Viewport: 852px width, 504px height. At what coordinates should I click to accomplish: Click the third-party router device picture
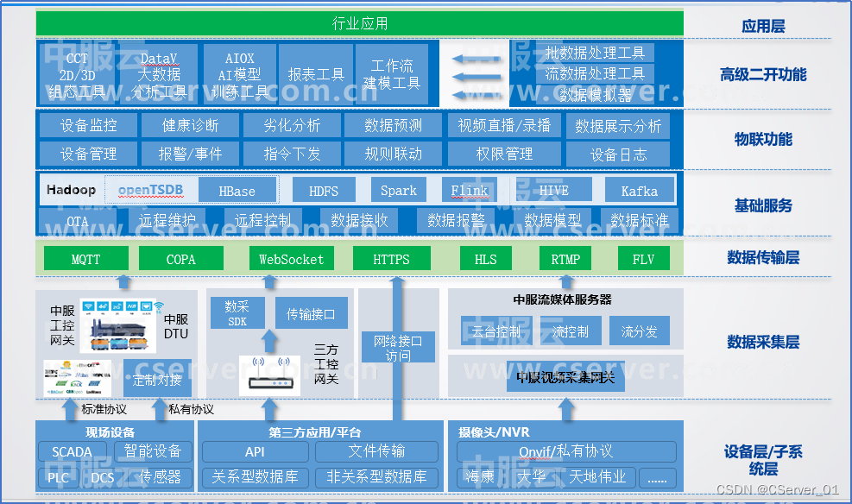tap(270, 375)
